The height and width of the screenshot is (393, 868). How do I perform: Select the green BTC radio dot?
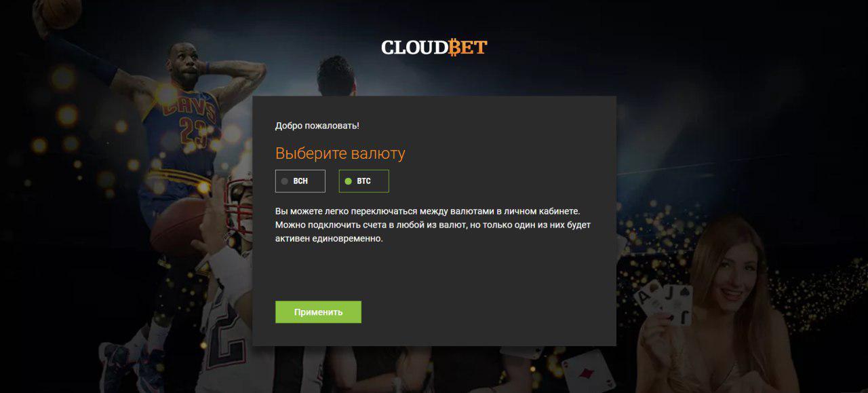349,181
